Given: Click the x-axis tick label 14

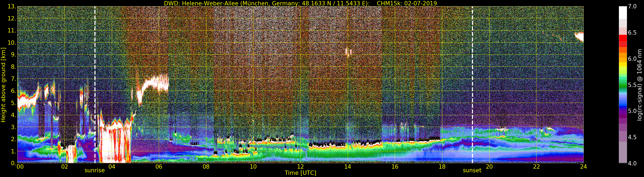Looking at the screenshot, I should (x=347, y=167).
